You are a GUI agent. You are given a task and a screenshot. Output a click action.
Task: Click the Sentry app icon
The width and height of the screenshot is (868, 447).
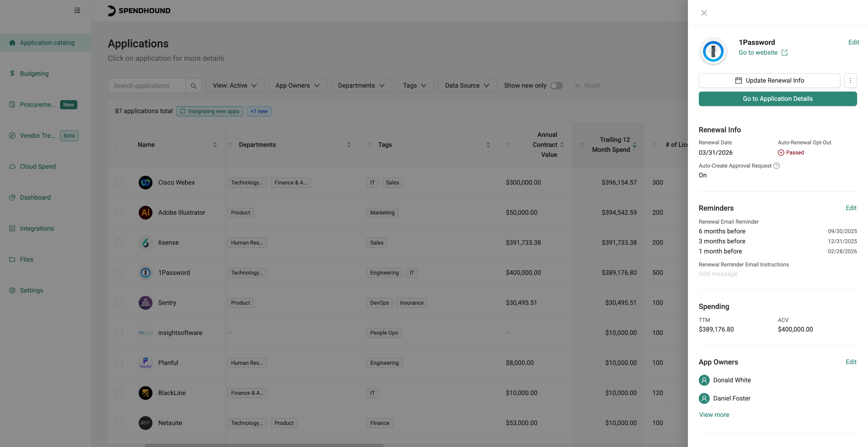point(145,303)
